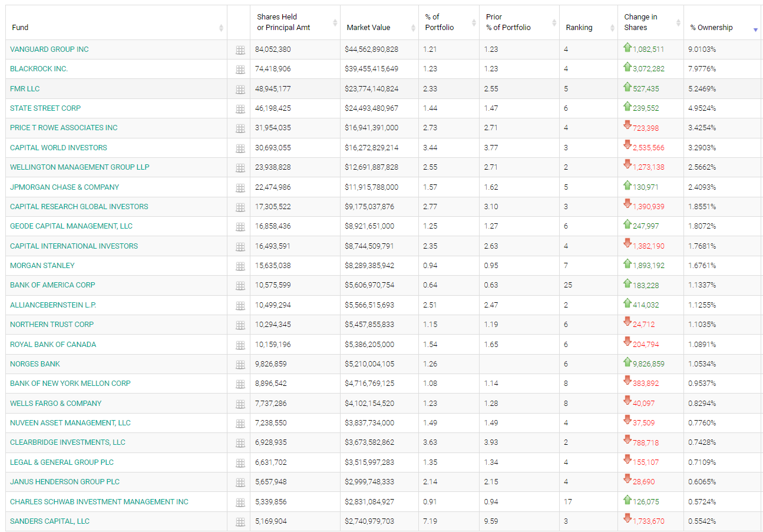Click grid icon in JPMorgan Chase row
Image resolution: width=763 pixels, height=532 pixels.
point(240,189)
